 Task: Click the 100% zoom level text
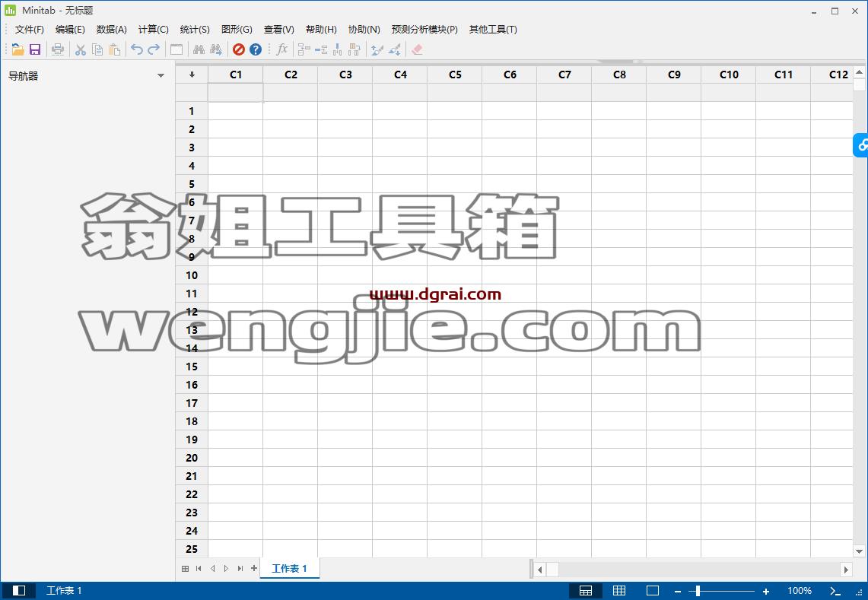(800, 591)
